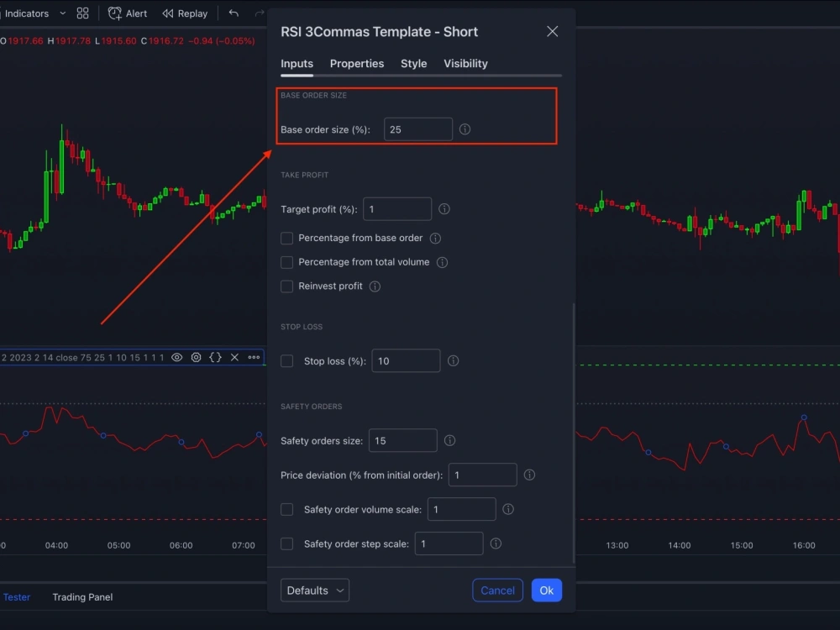This screenshot has height=630, width=840.
Task: Open the indicator templates grid icon
Action: click(x=82, y=13)
